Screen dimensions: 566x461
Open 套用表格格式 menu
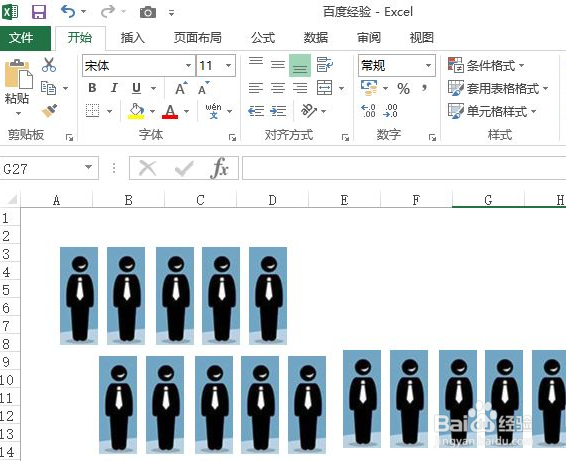[498, 88]
